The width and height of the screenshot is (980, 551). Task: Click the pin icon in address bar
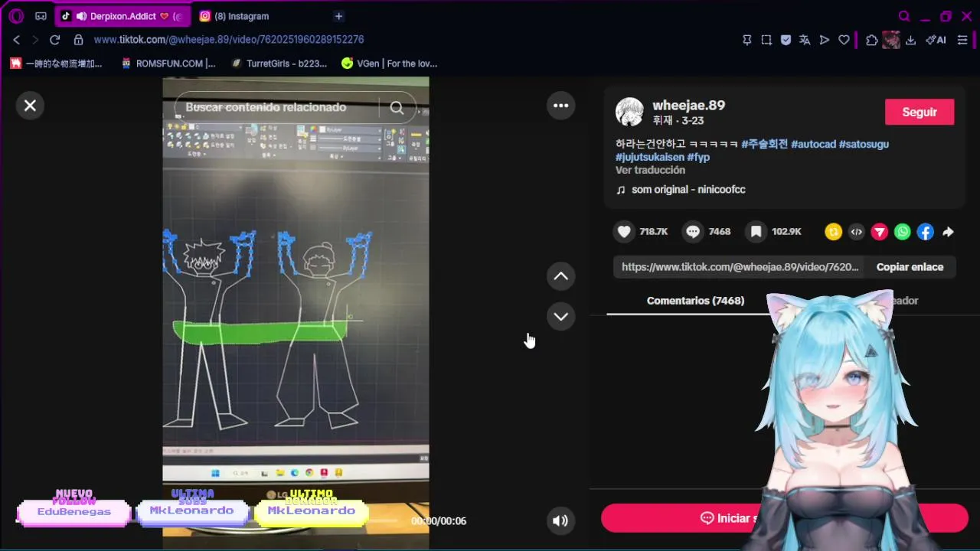coord(747,40)
